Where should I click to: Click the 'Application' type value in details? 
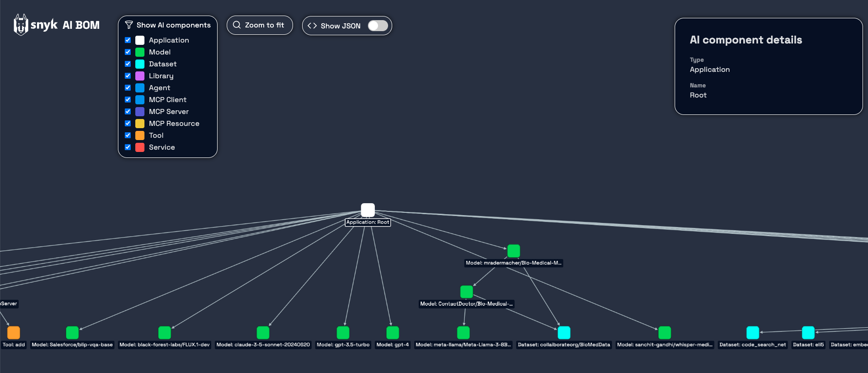click(710, 70)
